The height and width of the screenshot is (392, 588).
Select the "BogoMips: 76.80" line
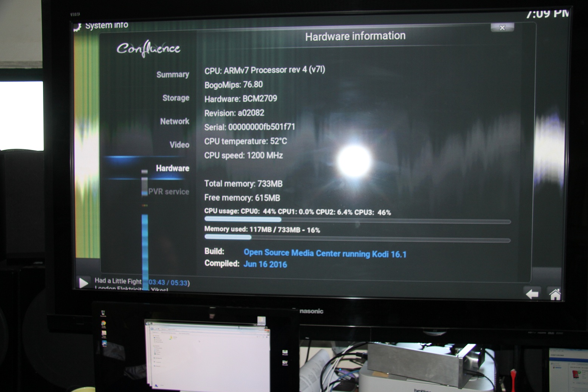click(x=234, y=85)
